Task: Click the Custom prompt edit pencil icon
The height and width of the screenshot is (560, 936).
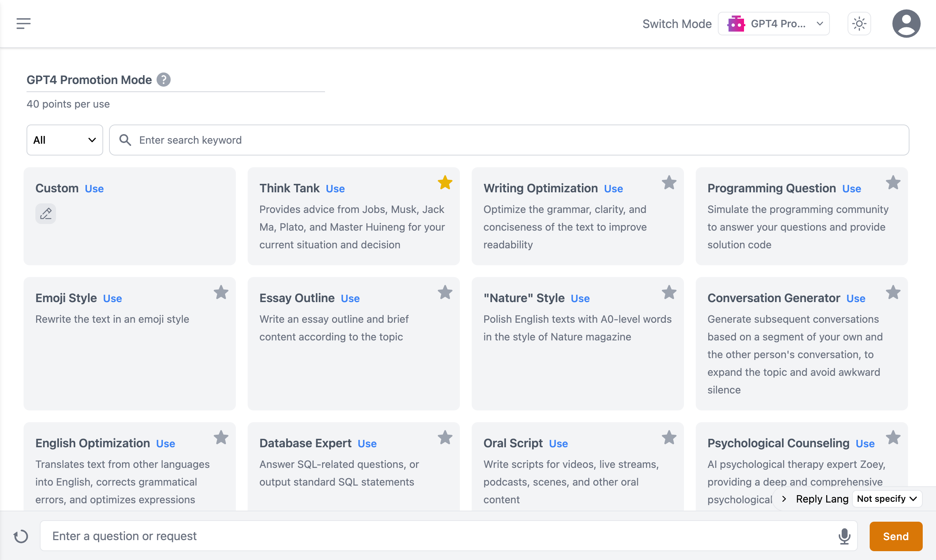Action: point(46,214)
